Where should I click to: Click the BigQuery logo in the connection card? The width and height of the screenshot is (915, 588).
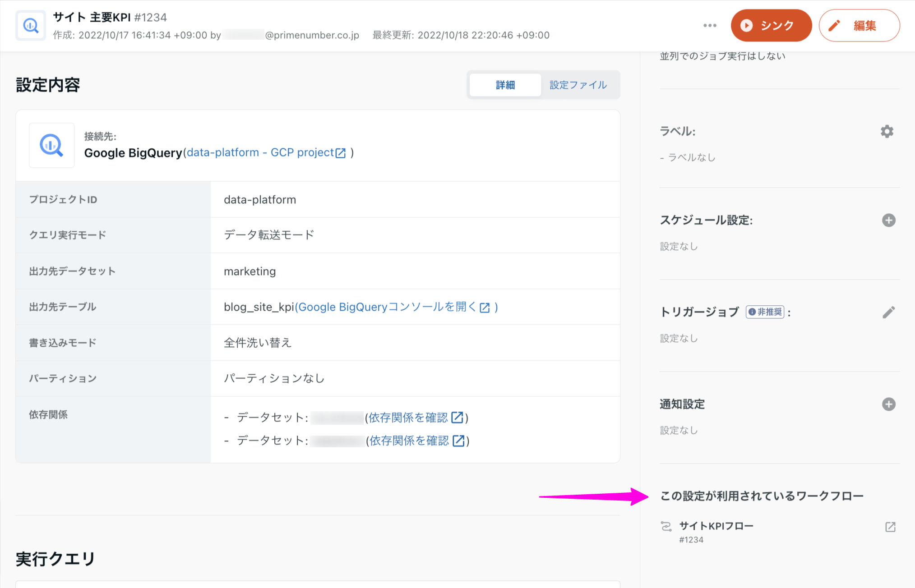pyautogui.click(x=51, y=145)
